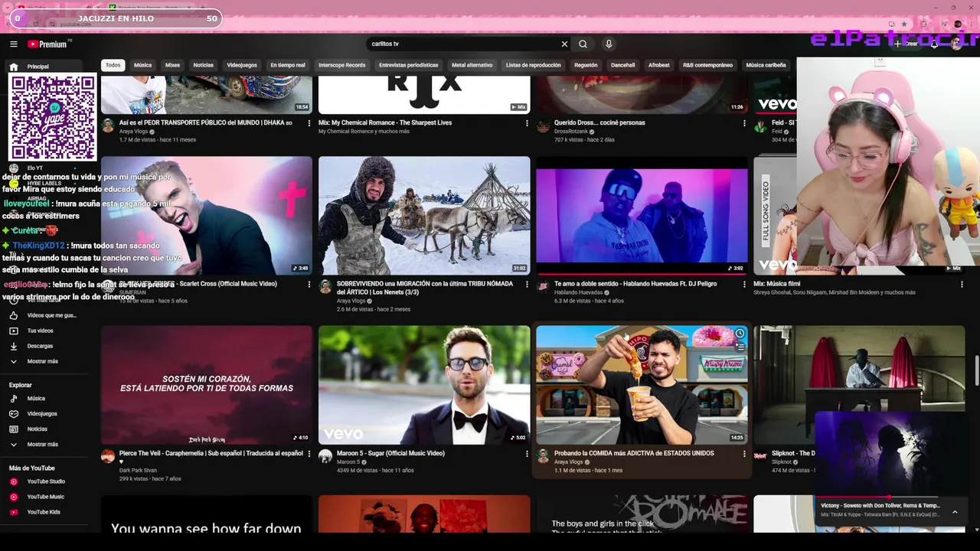The width and height of the screenshot is (980, 551).
Task: Expand the mini player with the chevron
Action: [x=955, y=511]
